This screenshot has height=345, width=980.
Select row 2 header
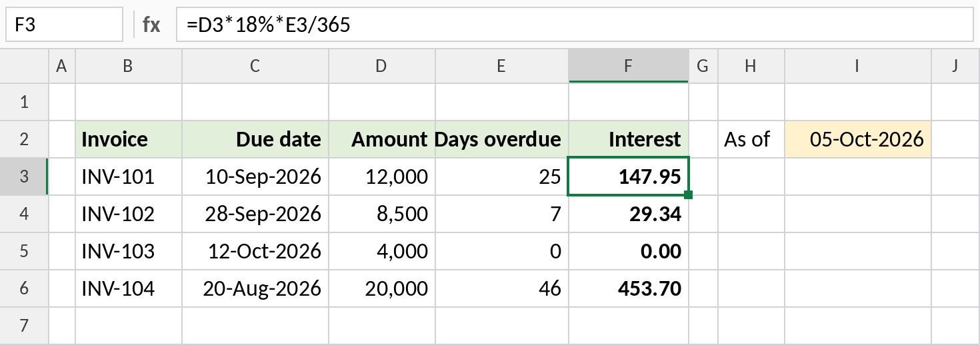[x=25, y=139]
